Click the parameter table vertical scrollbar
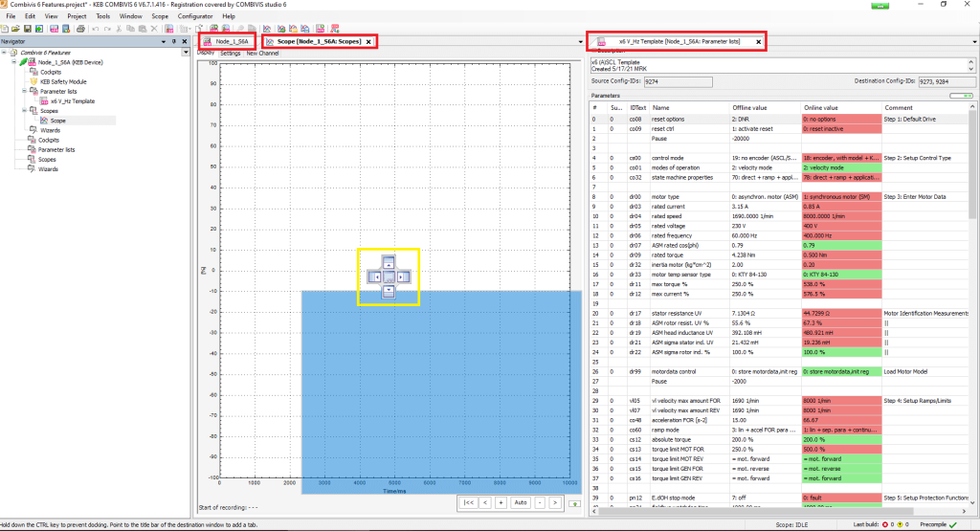 coord(972,304)
